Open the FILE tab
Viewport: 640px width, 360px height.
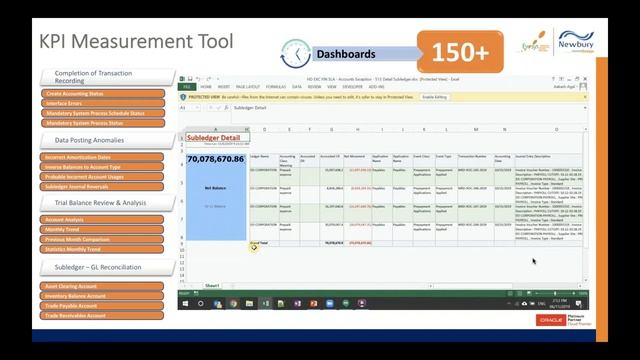pyautogui.click(x=187, y=87)
